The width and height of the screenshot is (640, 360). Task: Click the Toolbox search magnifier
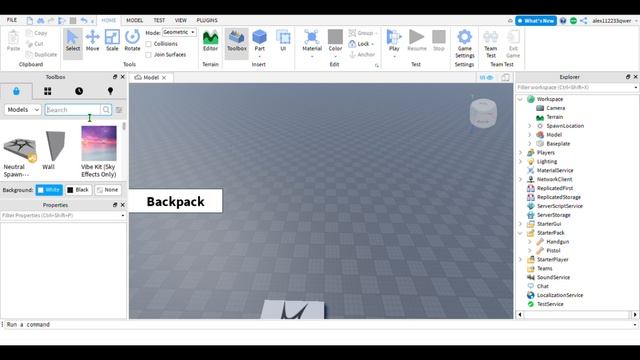pos(106,109)
